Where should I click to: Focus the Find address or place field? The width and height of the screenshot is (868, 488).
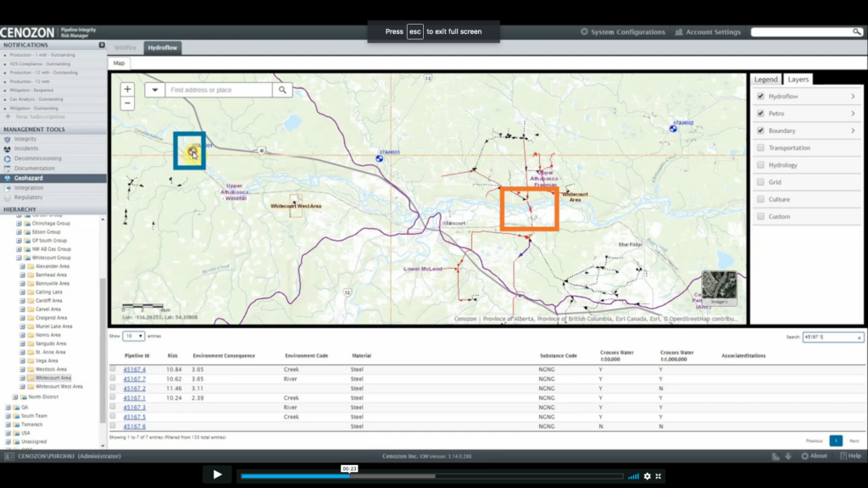click(x=219, y=90)
